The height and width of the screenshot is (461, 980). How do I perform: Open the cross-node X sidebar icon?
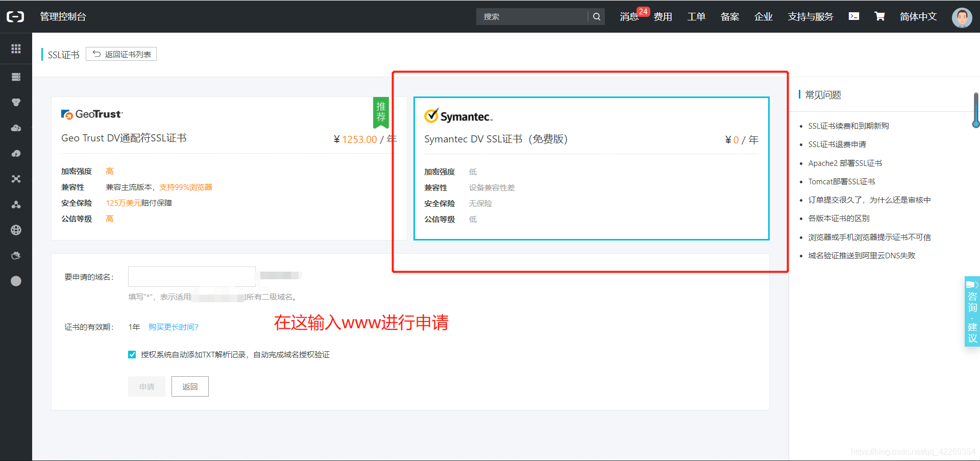[x=16, y=179]
